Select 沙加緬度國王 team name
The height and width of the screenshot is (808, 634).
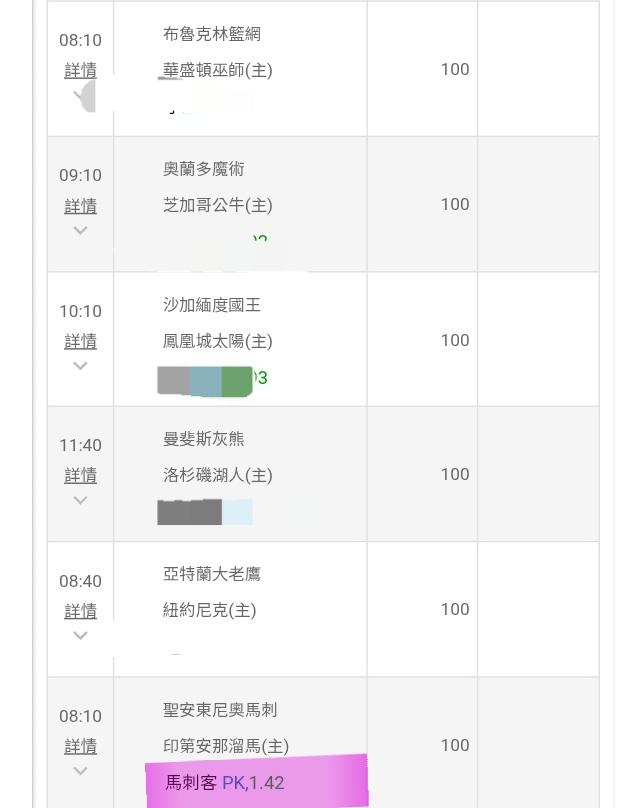(x=212, y=305)
